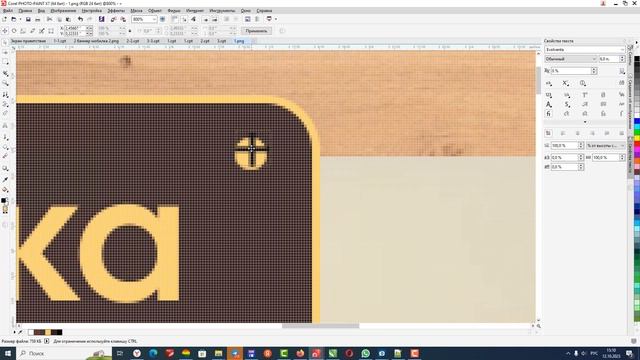Click the Paste icon in toolbar
The height and width of the screenshot is (360, 640).
tap(68, 19)
